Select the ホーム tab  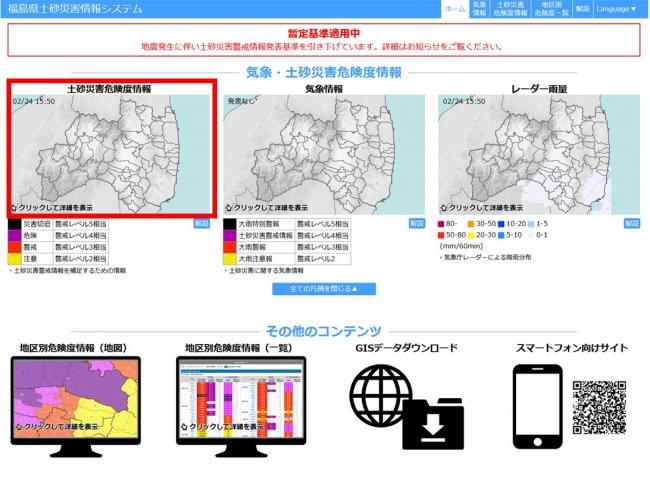coord(454,9)
